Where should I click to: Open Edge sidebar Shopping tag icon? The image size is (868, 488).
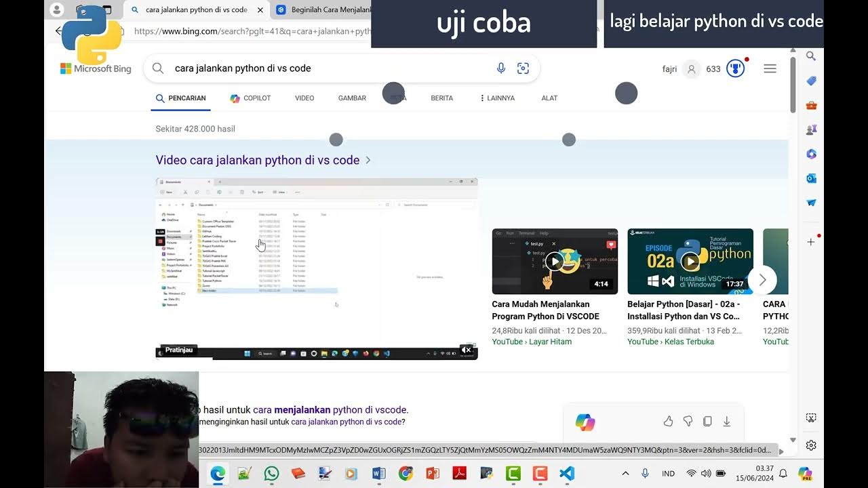tap(811, 81)
